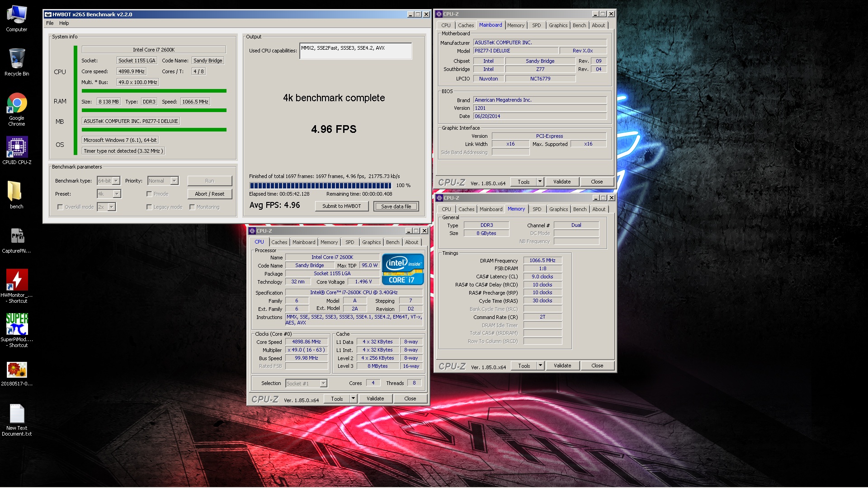
Task: Switch to SPD tab in mainboard CPU-Z window
Action: tap(536, 25)
